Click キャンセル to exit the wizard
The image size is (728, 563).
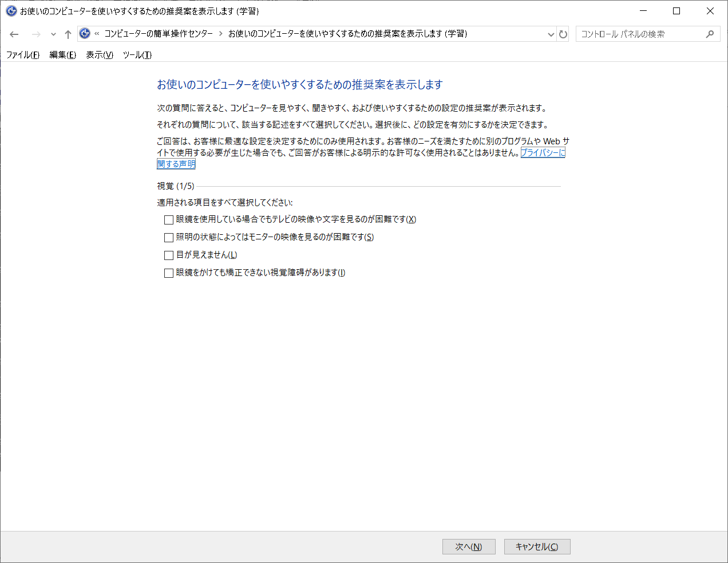[x=536, y=546]
